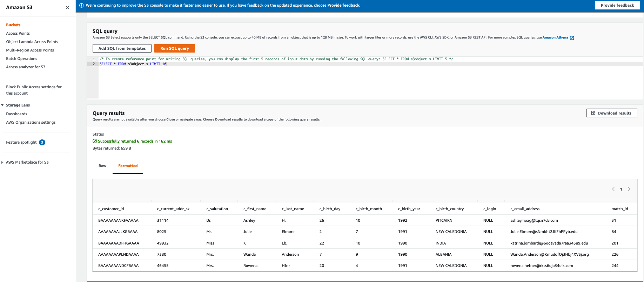The image size is (644, 282).
Task: Click the email katrina.lombardi@6ooavada7raa345u9.edu
Action: [x=549, y=243]
